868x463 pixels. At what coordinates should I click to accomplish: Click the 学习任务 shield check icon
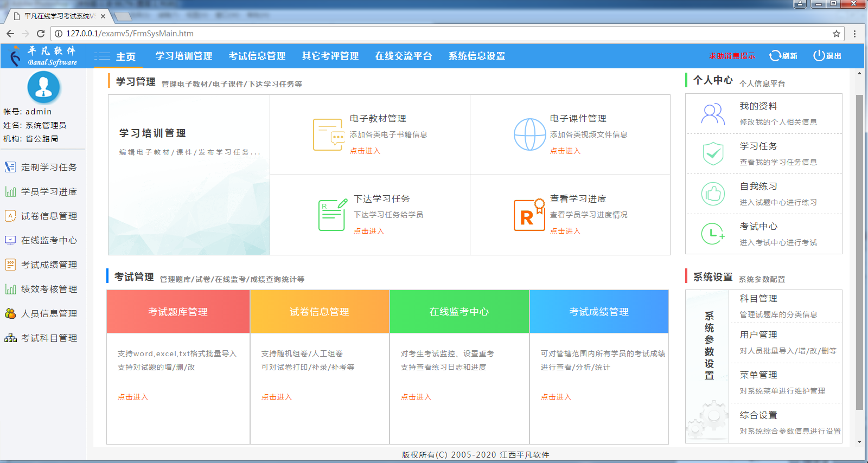[713, 154]
